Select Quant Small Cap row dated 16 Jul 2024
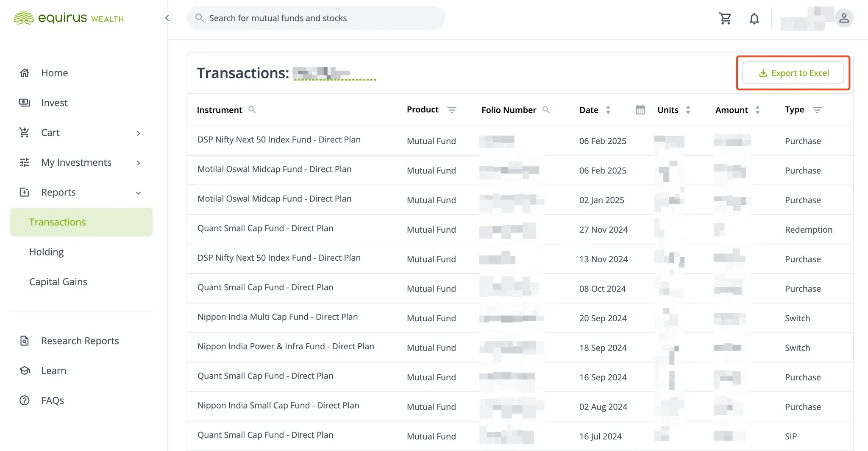The image size is (868, 451). [x=520, y=436]
